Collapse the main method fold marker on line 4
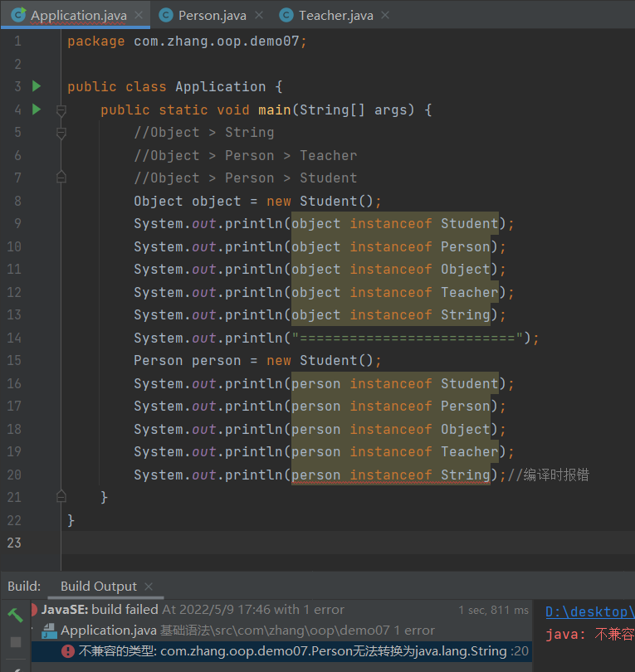The image size is (635, 672). tap(61, 110)
